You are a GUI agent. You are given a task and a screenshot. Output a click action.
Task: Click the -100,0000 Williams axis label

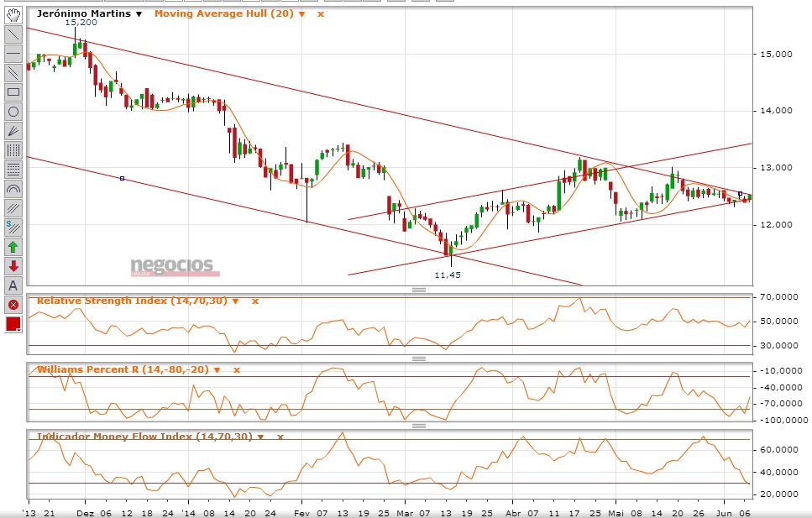(x=783, y=420)
